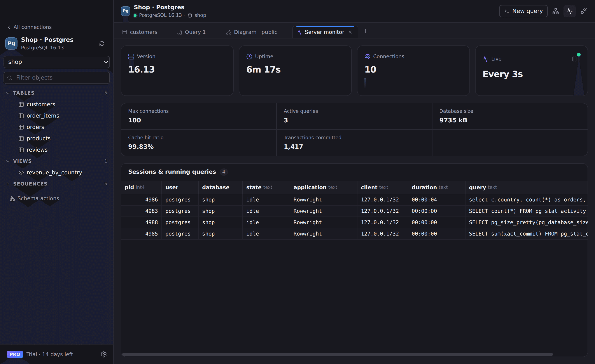
Task: Open the shop database dropdown
Action: pyautogui.click(x=56, y=62)
